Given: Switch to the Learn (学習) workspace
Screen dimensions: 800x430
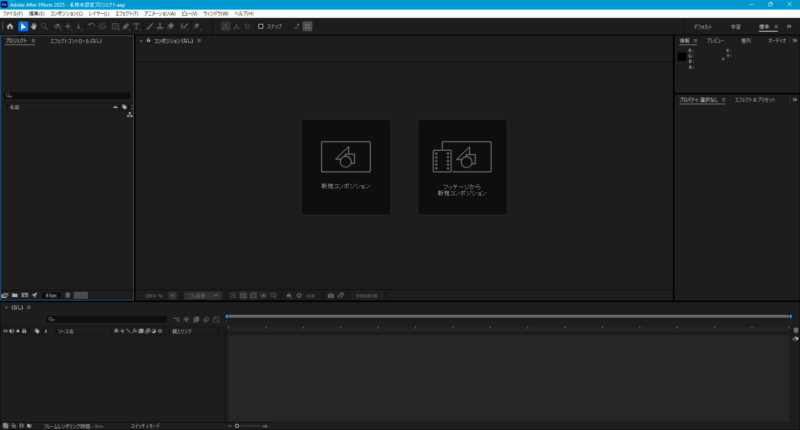Looking at the screenshot, I should click(x=735, y=27).
